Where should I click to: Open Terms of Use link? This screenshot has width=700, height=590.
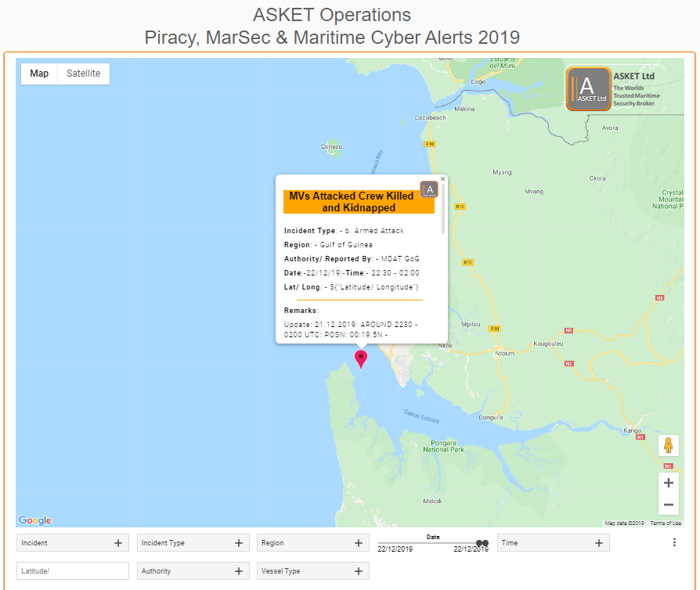666,523
